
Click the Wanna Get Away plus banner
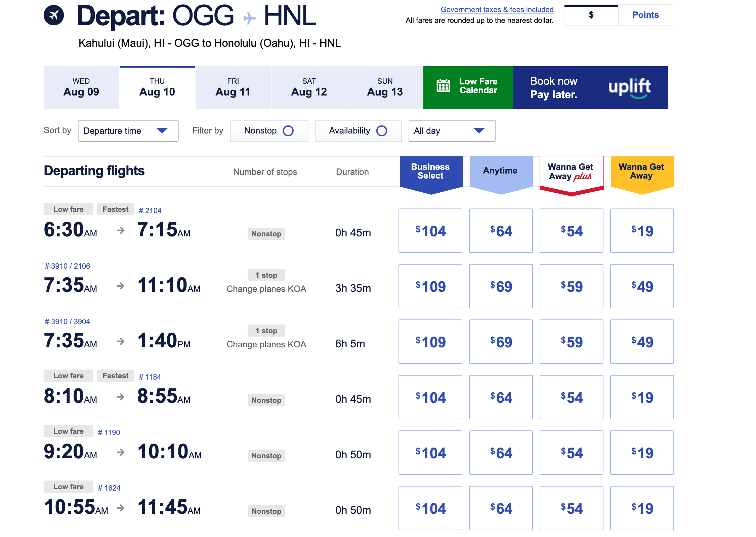pyautogui.click(x=571, y=172)
